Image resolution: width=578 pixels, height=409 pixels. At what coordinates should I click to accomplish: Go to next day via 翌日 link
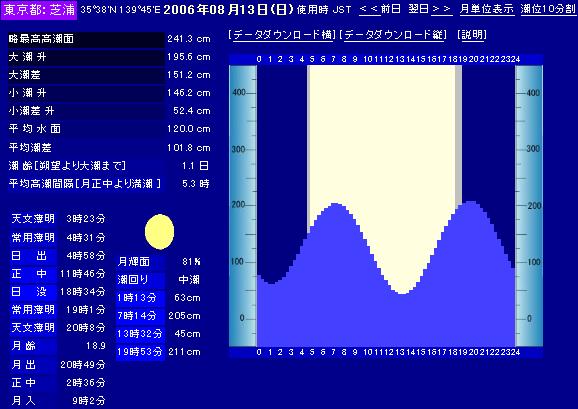(x=430, y=9)
